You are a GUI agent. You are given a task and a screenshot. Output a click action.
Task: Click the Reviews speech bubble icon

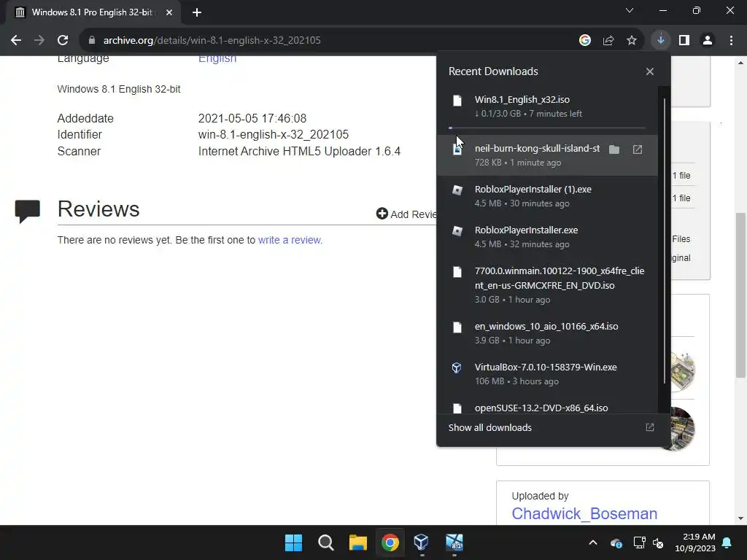pyautogui.click(x=28, y=211)
